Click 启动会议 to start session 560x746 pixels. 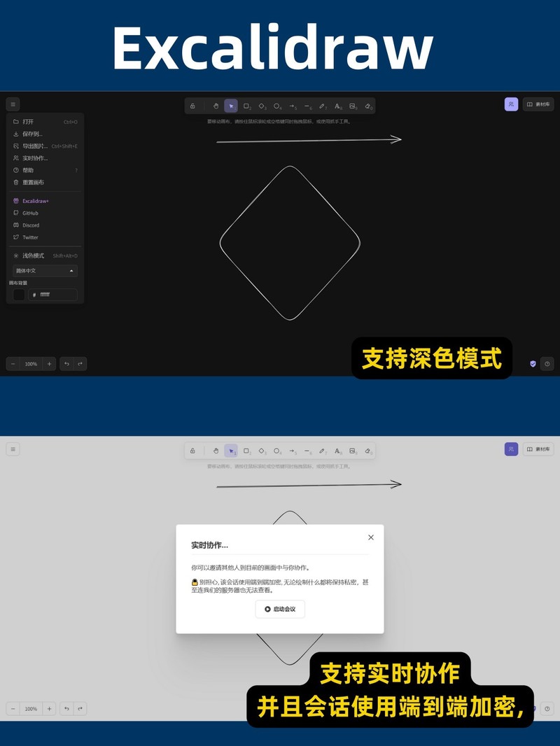point(280,609)
